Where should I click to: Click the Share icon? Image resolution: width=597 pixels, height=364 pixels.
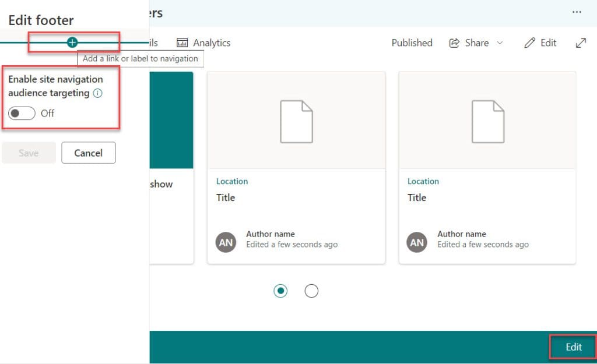point(454,43)
